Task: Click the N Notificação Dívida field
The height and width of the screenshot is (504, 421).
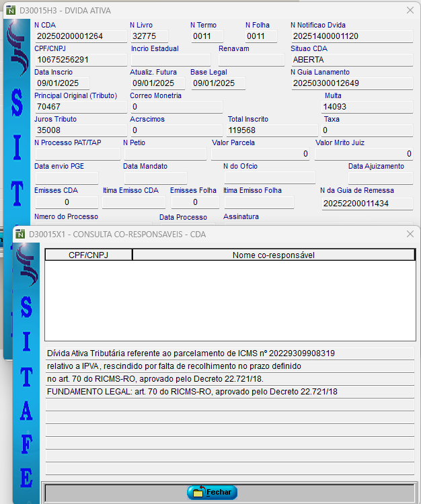Action: click(x=352, y=36)
